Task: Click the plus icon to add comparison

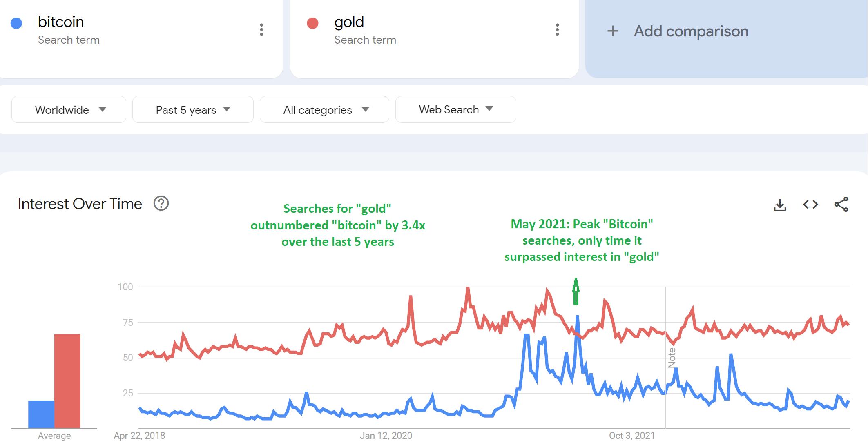Action: pyautogui.click(x=613, y=31)
